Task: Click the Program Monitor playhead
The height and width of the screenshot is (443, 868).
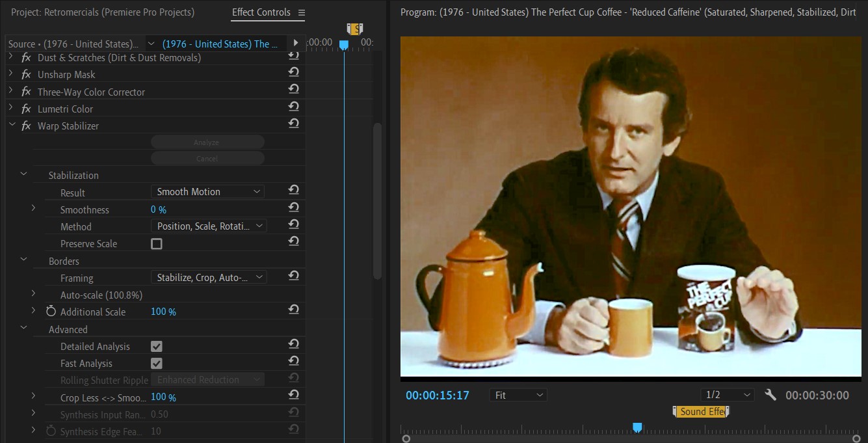Action: coord(637,427)
